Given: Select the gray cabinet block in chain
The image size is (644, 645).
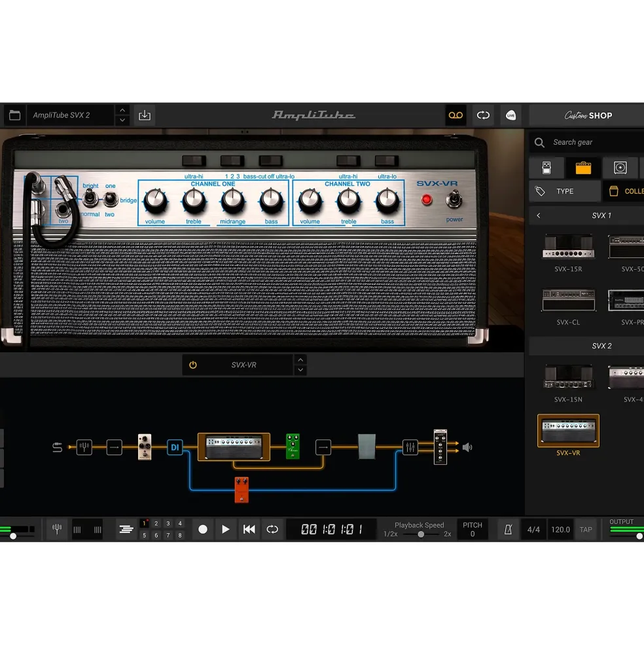Looking at the screenshot, I should point(367,447).
